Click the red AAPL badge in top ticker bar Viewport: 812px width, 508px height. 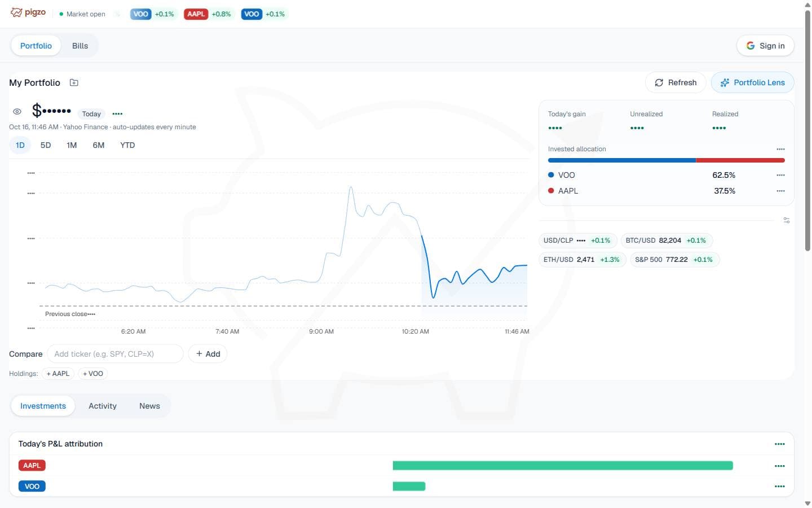coord(196,14)
